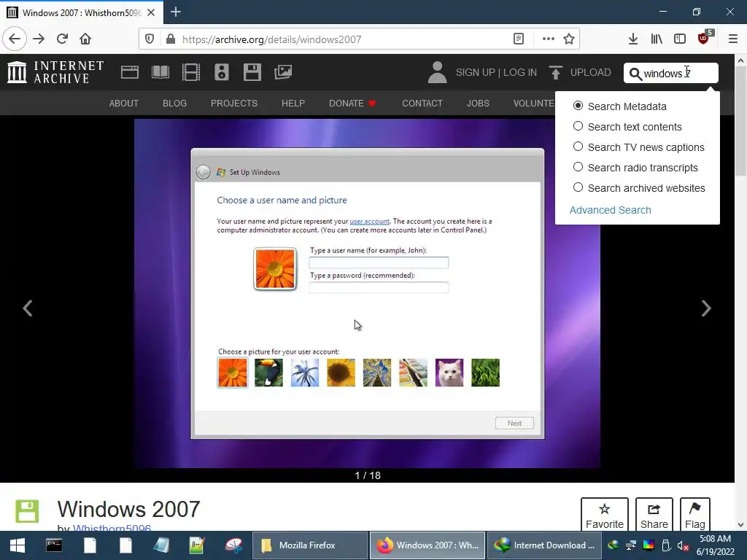The image size is (747, 560).
Task: Open the HELP menu item
Action: click(x=293, y=104)
